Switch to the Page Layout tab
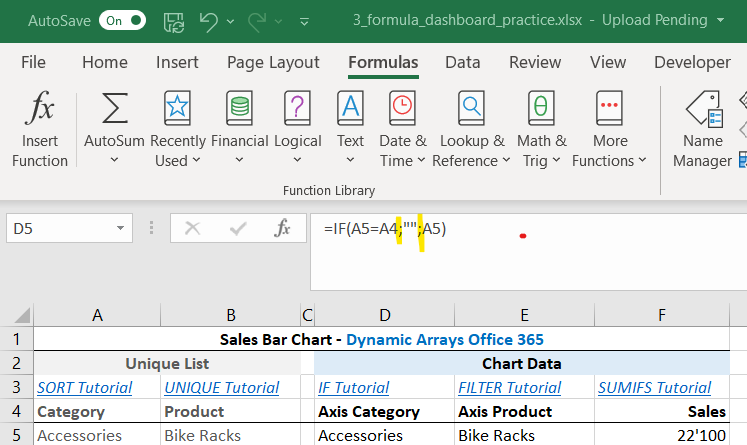 [x=273, y=62]
